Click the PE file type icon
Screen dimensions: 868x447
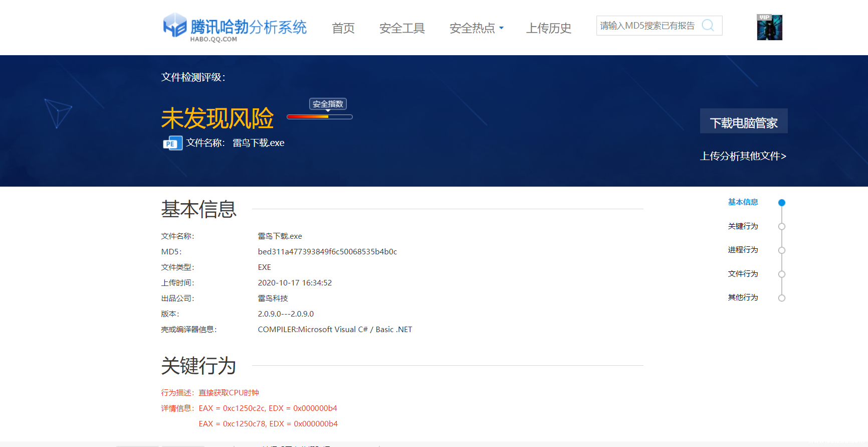pos(172,143)
